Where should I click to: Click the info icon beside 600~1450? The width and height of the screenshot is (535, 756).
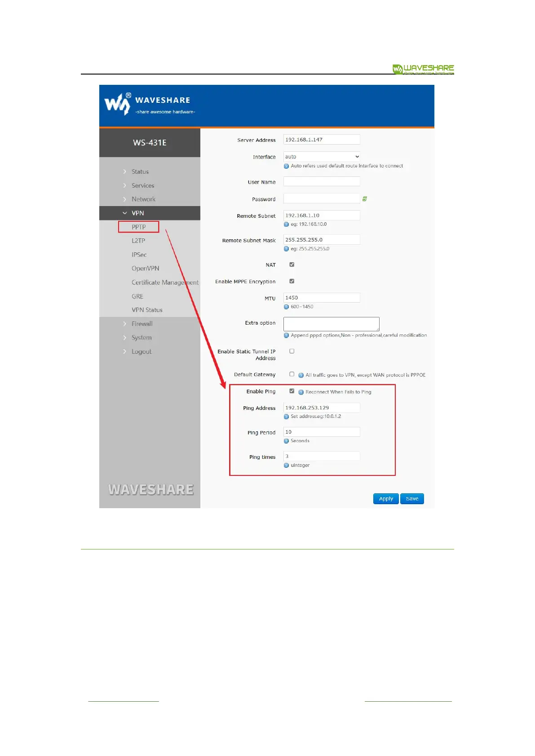point(286,307)
